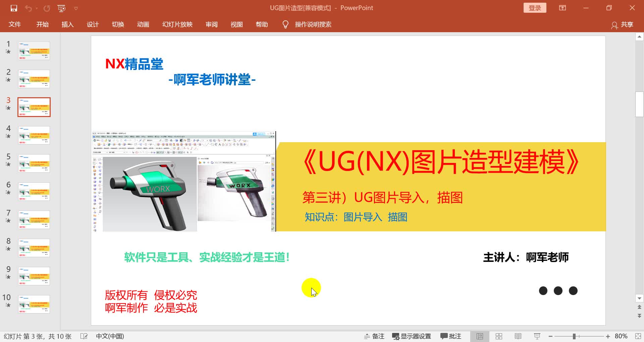
Task: Click the spell check icon in status bar
Action: click(84, 336)
